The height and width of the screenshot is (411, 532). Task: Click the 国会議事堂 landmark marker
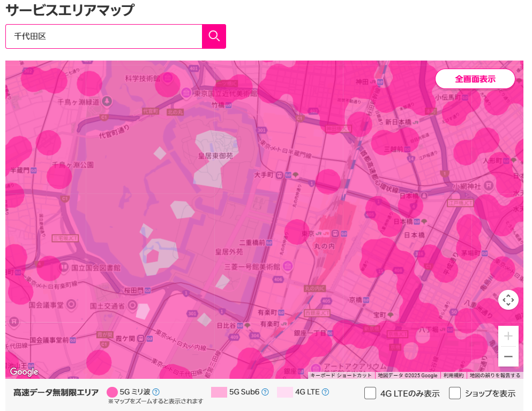point(71,304)
